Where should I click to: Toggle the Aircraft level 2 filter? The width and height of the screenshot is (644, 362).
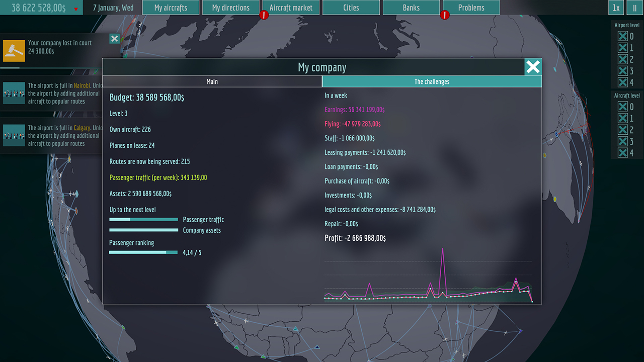(622, 130)
